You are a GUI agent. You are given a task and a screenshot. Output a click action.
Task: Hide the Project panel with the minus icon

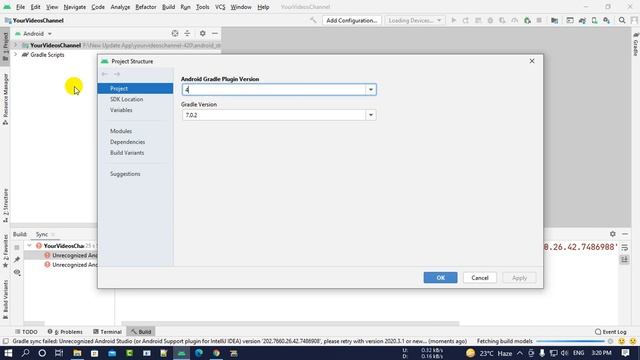pos(215,33)
